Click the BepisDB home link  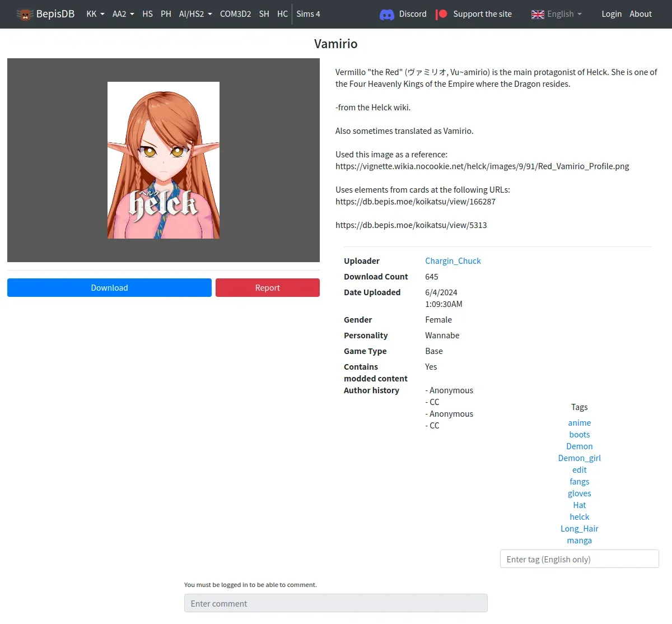45,14
